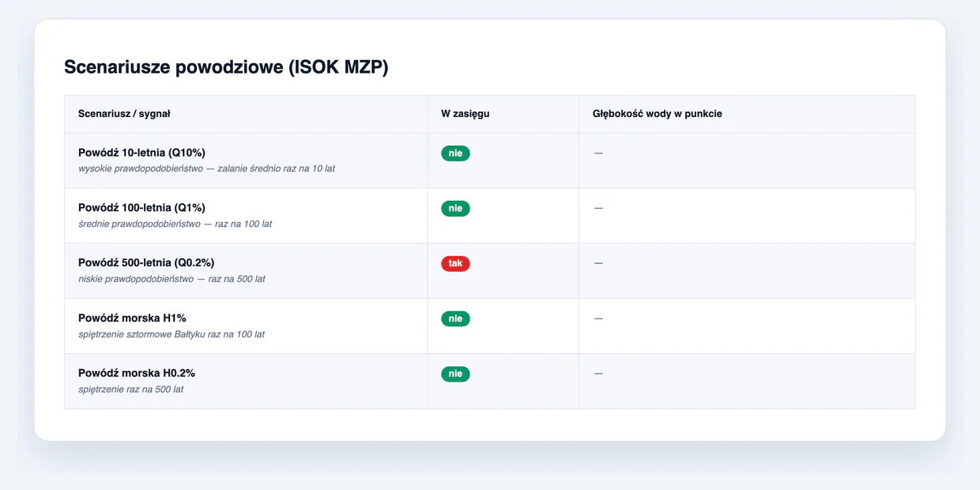Viewport: 980px width, 490px height.
Task: Select the 'Głębokość wody w punkcie' column header
Action: [658, 114]
